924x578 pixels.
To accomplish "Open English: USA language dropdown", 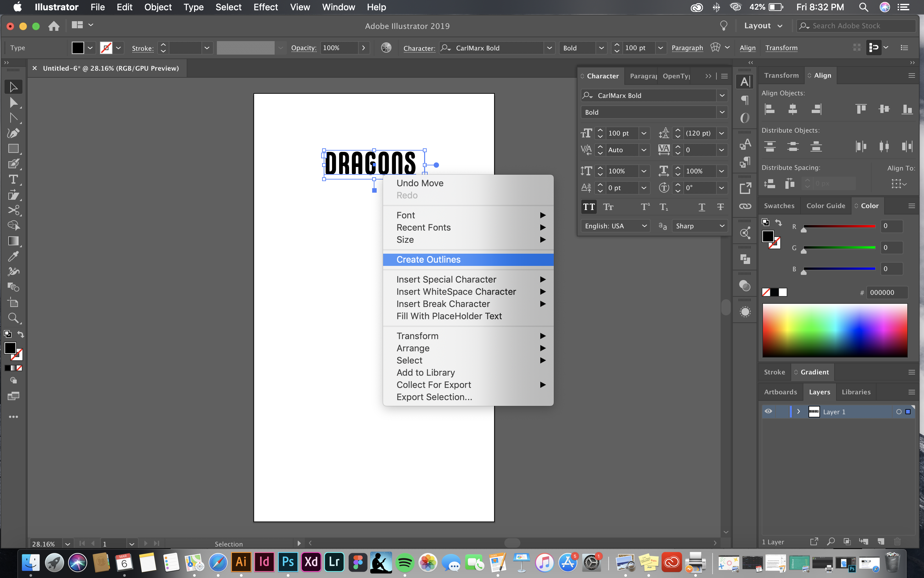I will (x=615, y=226).
